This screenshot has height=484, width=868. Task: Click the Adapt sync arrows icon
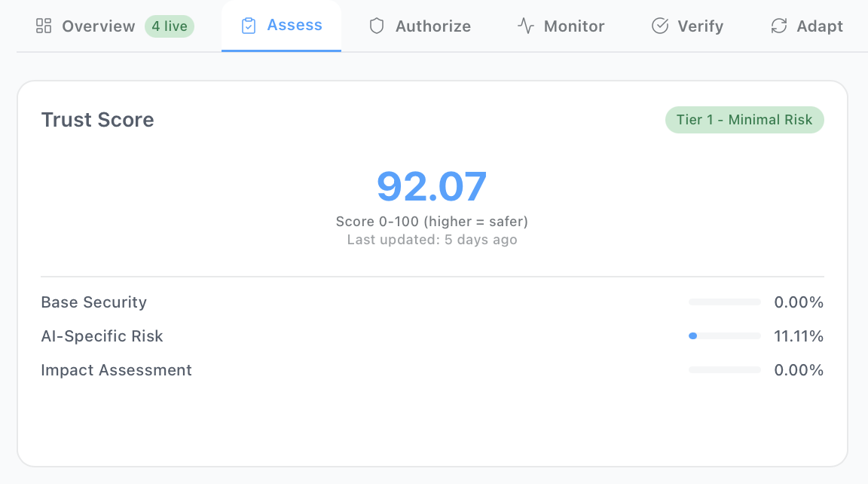click(778, 26)
